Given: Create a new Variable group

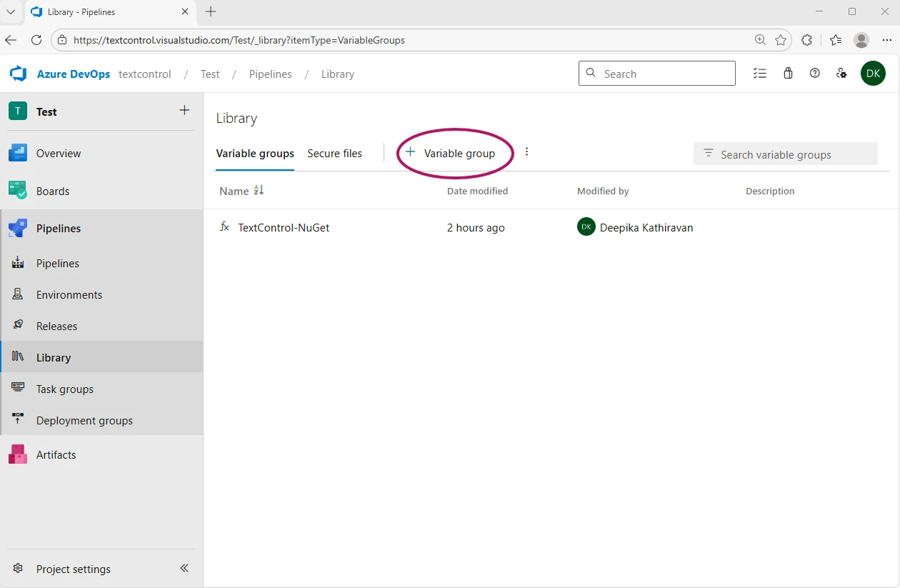Looking at the screenshot, I should coord(451,153).
